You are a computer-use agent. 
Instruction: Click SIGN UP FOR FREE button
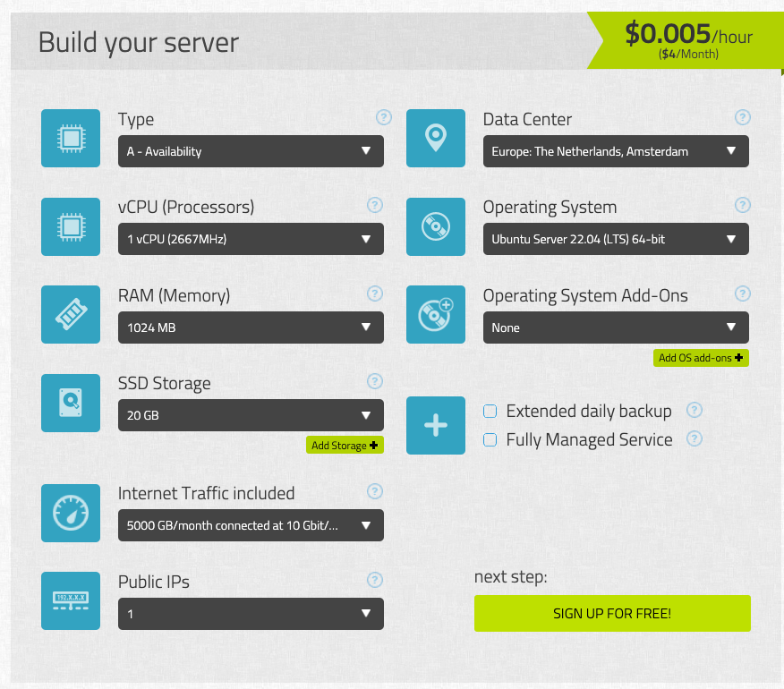612,614
